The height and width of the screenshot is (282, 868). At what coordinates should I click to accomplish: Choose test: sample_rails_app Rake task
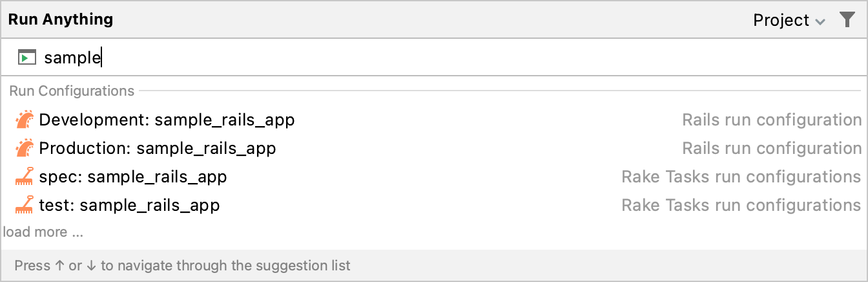tap(129, 206)
